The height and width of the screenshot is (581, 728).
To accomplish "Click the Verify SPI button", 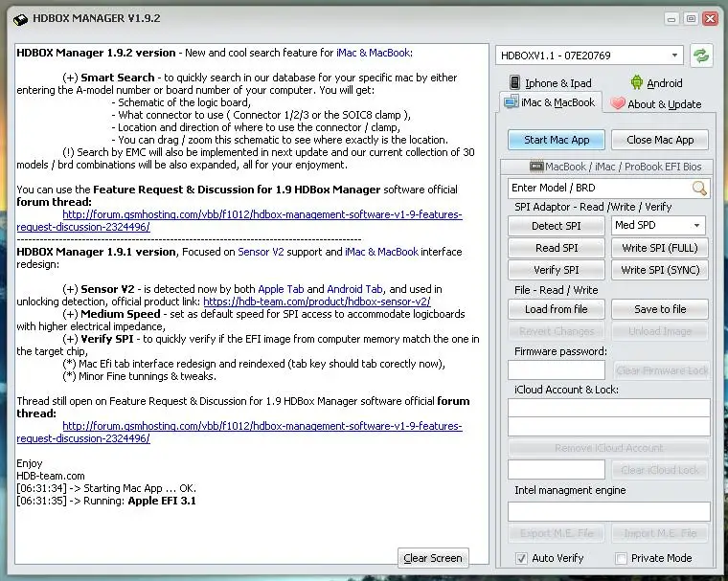I will tap(557, 270).
